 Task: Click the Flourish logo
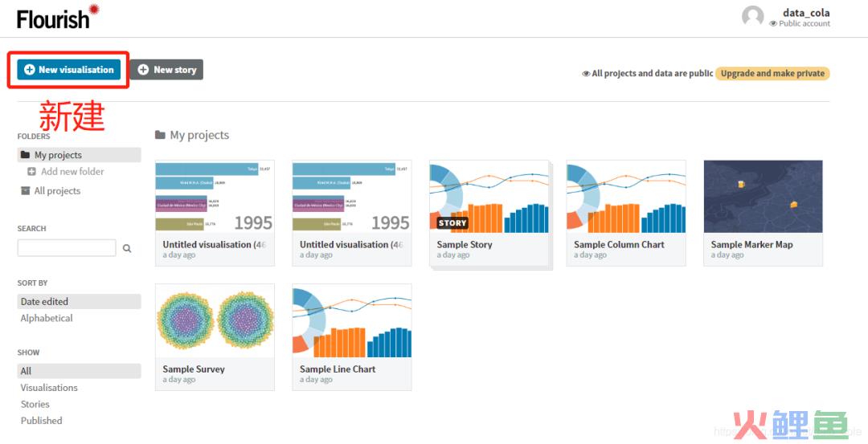coord(58,17)
